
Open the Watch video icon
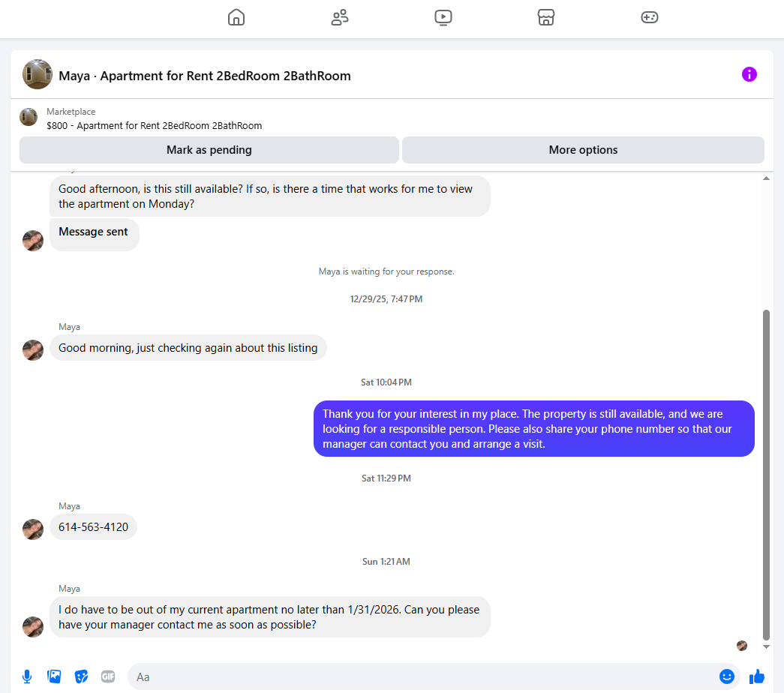pyautogui.click(x=443, y=17)
